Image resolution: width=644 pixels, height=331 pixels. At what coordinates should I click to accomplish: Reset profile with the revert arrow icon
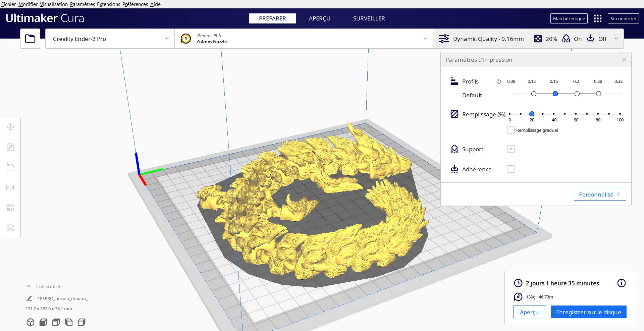(x=499, y=81)
